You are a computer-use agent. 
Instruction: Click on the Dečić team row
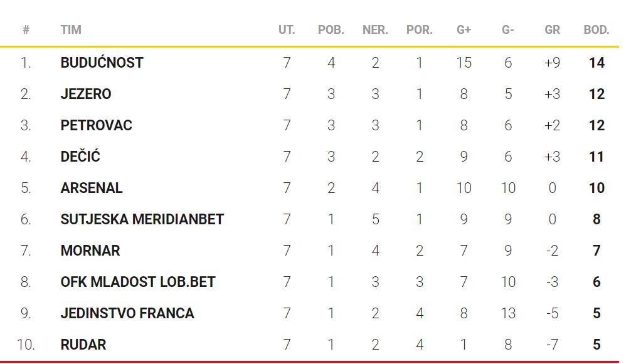pyautogui.click(x=80, y=157)
